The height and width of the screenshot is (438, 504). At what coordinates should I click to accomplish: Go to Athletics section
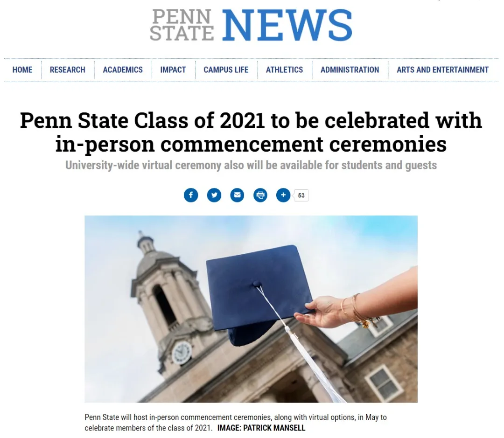(284, 70)
